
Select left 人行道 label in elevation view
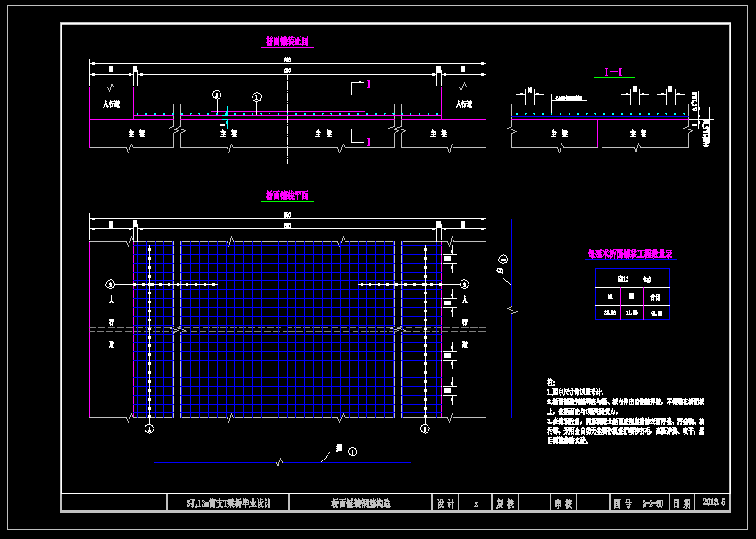(x=111, y=104)
